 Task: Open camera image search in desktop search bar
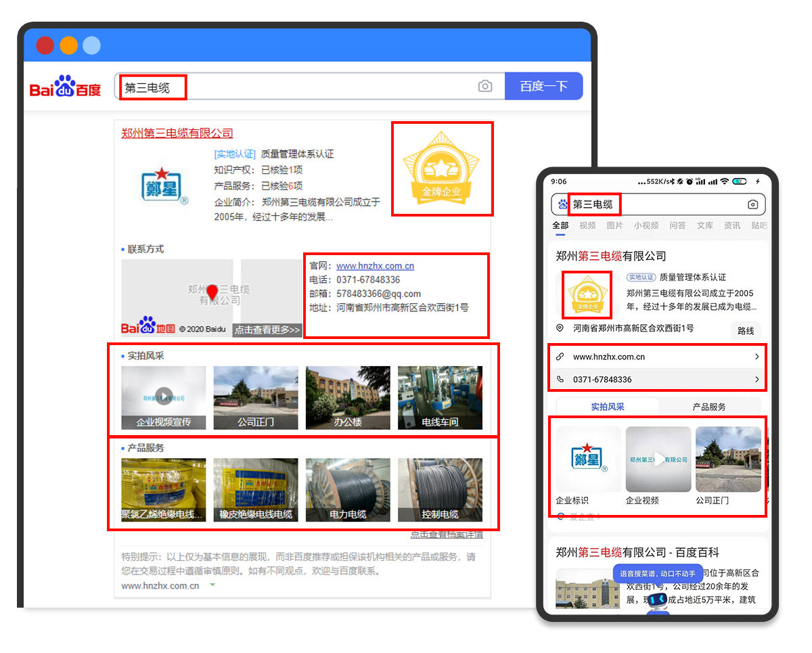484,86
